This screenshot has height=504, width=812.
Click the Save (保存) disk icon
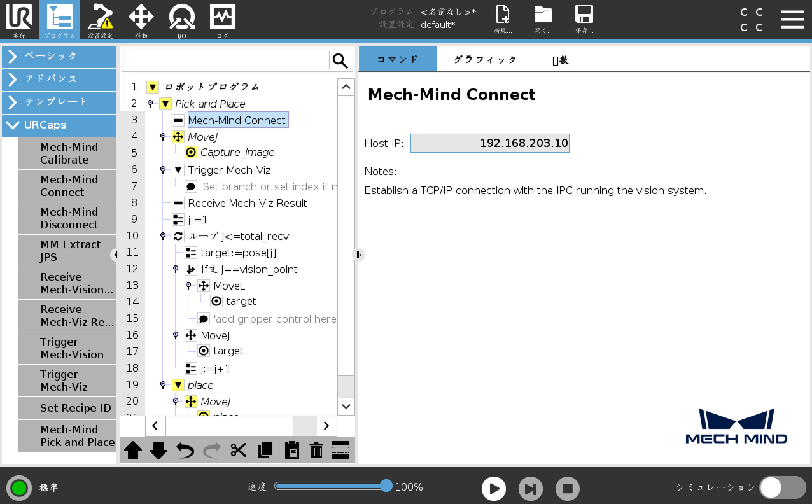click(x=584, y=19)
